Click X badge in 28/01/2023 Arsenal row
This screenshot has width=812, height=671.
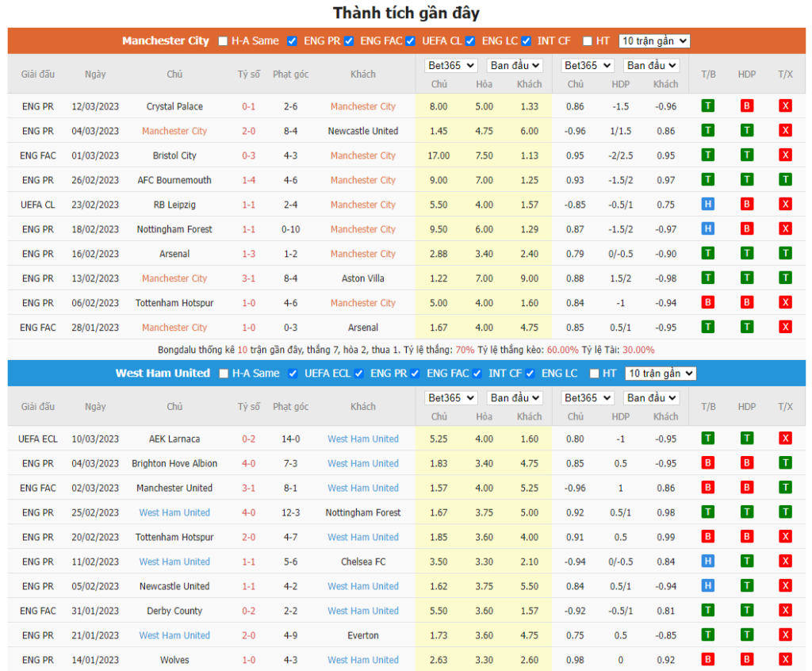(785, 327)
